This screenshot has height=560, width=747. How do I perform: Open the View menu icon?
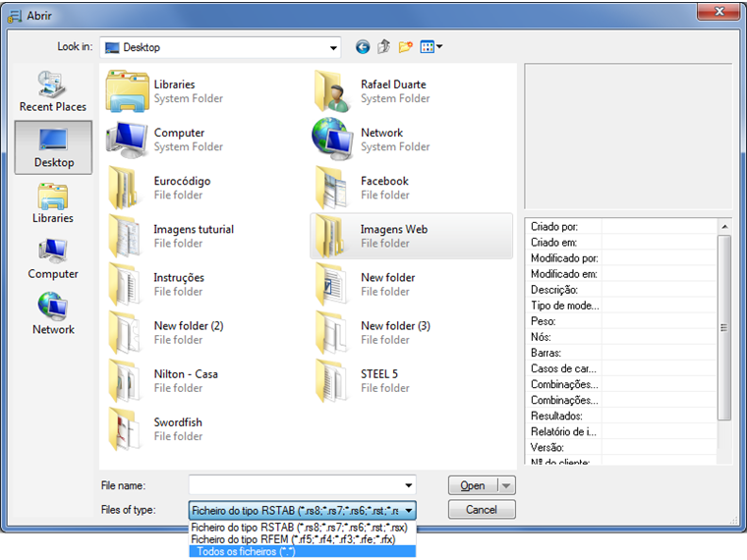tap(431, 47)
